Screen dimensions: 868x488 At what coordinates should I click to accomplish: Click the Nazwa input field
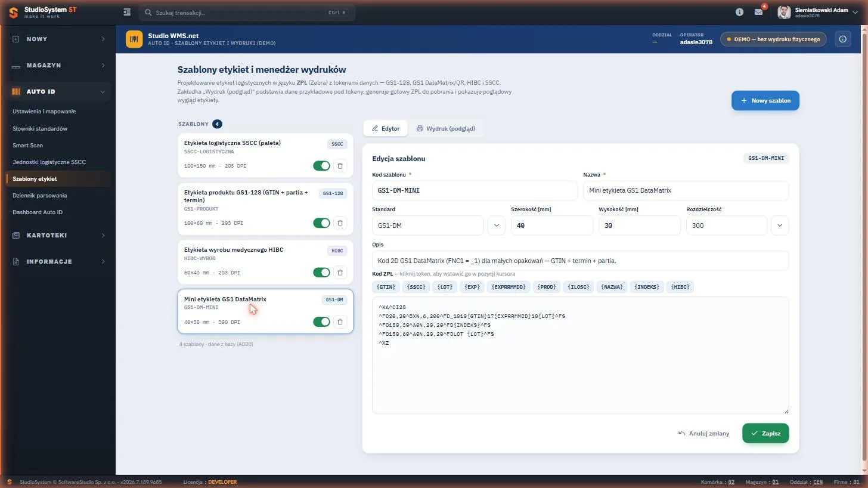pyautogui.click(x=686, y=190)
